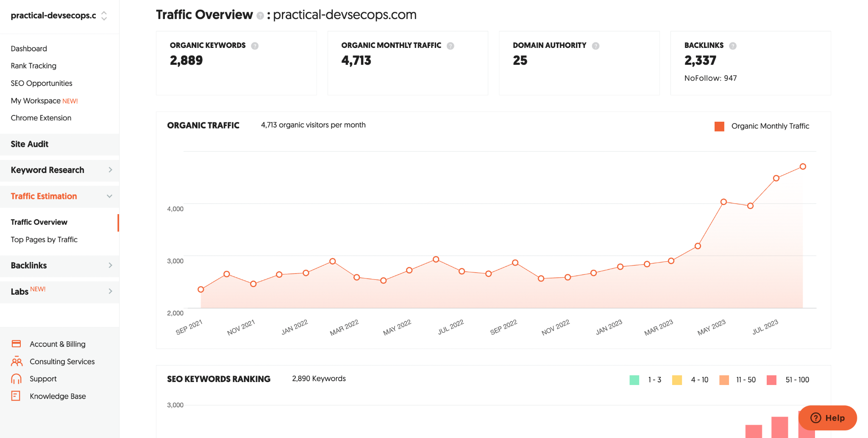
Task: Click help icon beside Organic Keywords
Action: 255,46
